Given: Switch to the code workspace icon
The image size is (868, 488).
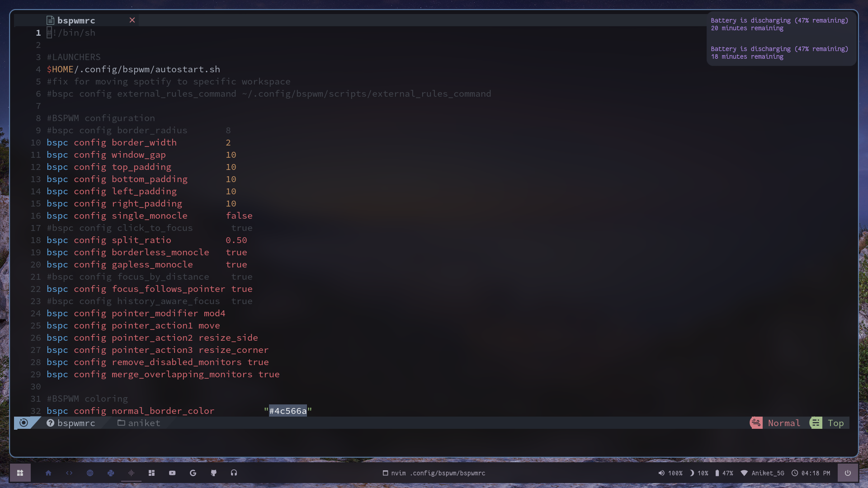Looking at the screenshot, I should point(69,473).
